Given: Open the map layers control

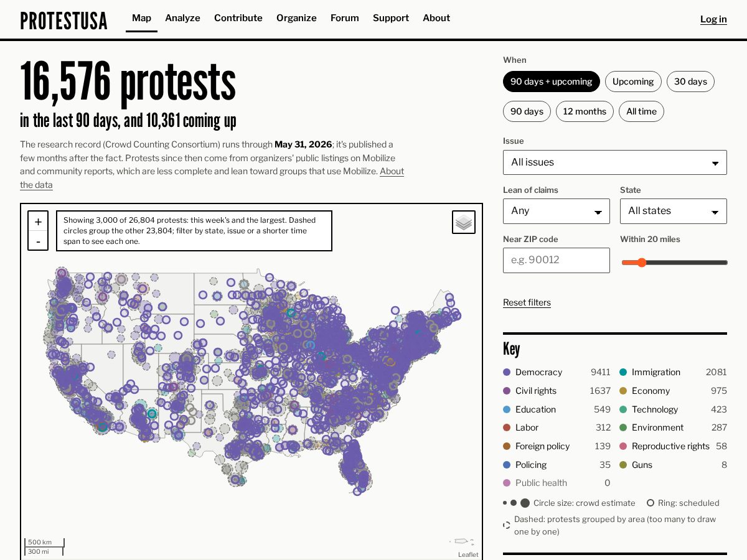Looking at the screenshot, I should pos(464,222).
